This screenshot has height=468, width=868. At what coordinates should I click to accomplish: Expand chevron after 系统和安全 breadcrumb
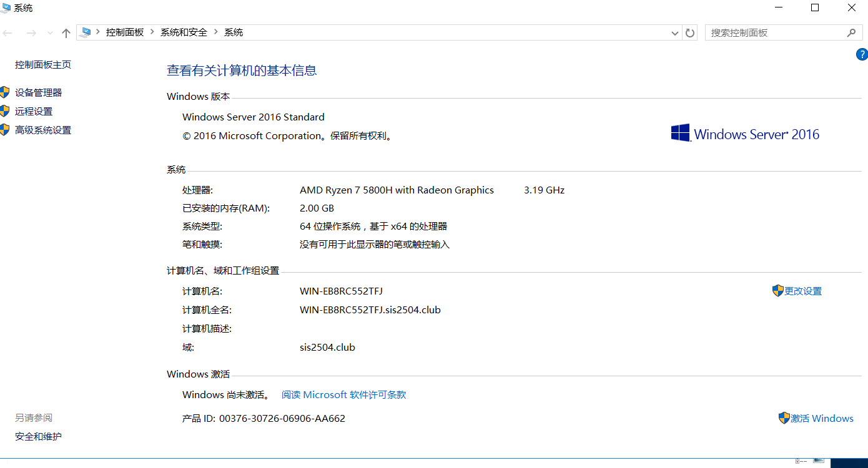pos(216,32)
